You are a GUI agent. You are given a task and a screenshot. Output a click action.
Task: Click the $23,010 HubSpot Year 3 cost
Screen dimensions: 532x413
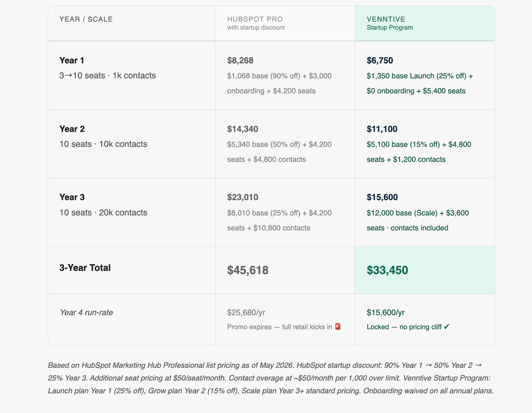(243, 197)
